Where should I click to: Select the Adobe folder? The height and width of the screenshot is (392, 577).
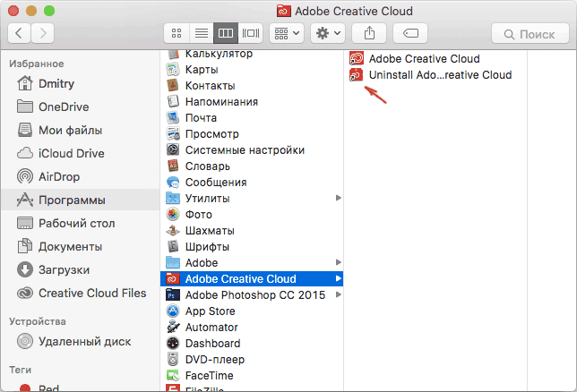pyautogui.click(x=252, y=263)
